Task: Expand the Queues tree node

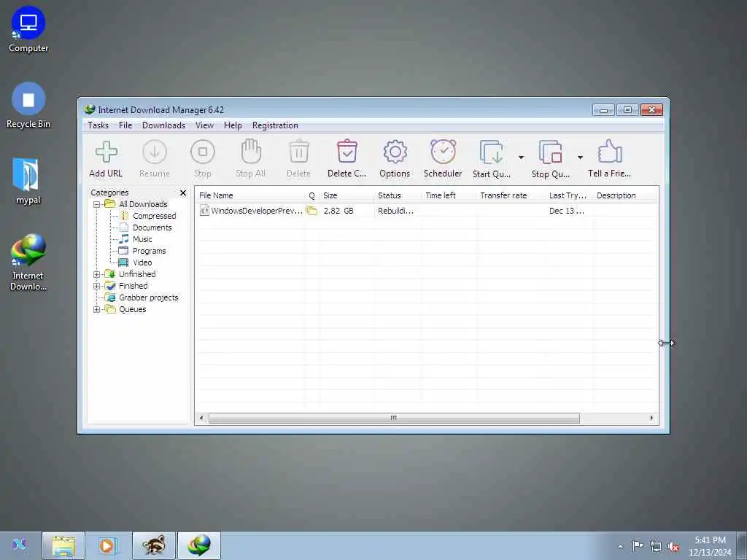Action: [x=97, y=309]
